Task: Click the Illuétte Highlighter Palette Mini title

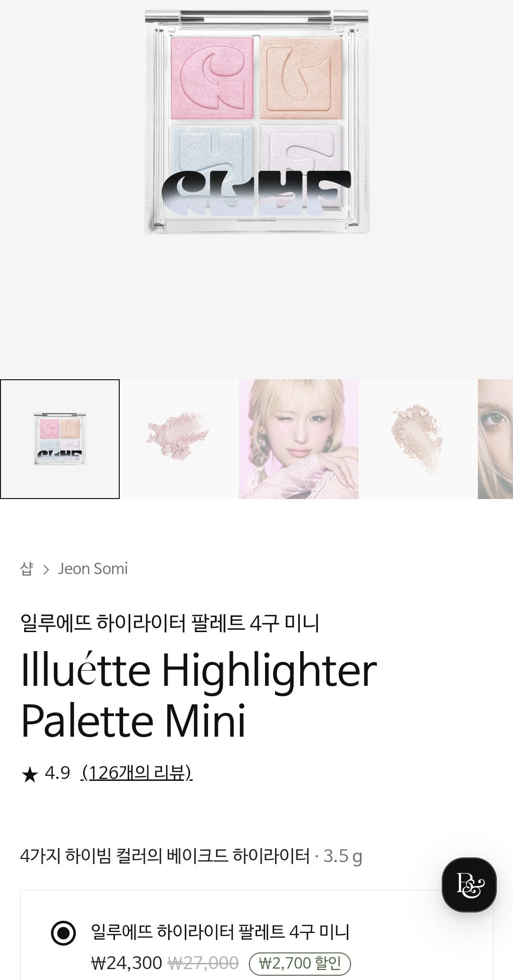Action: pos(199,696)
